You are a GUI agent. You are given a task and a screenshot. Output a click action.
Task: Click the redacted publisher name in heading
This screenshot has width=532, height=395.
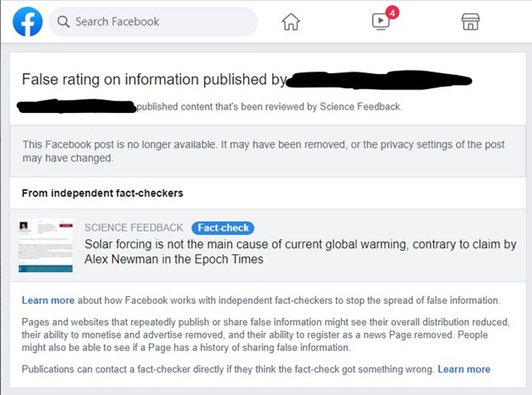pos(379,80)
